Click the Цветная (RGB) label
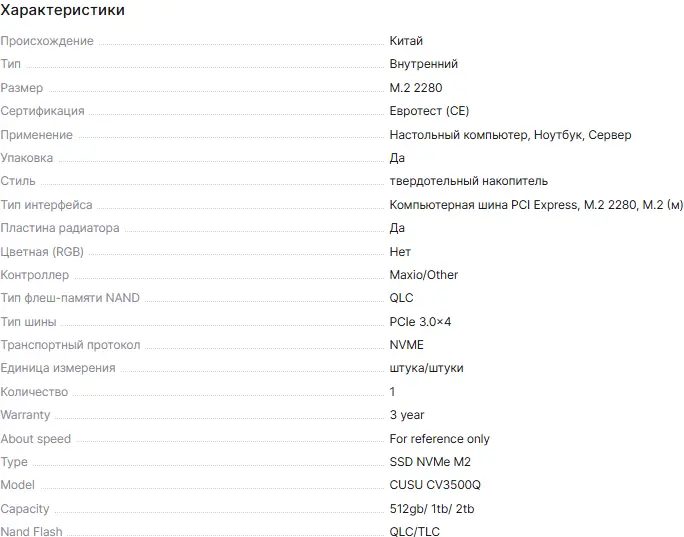The width and height of the screenshot is (684, 537). coord(42,252)
